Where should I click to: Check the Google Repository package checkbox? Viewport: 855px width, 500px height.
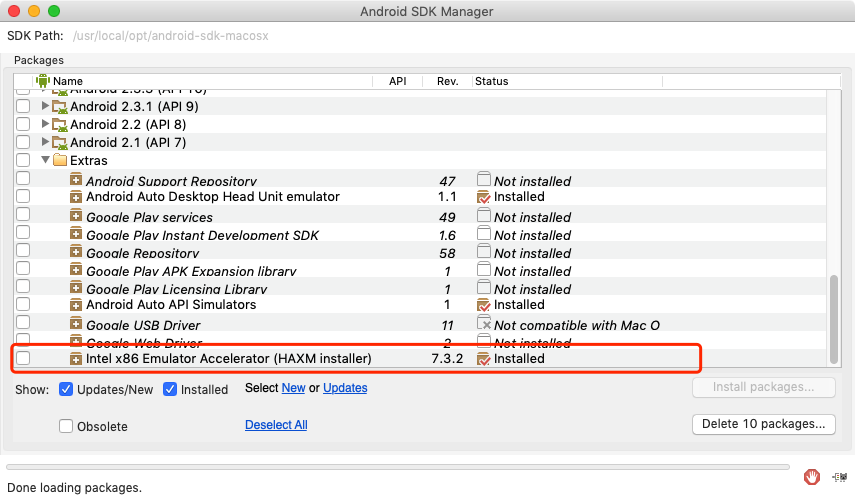[x=23, y=253]
